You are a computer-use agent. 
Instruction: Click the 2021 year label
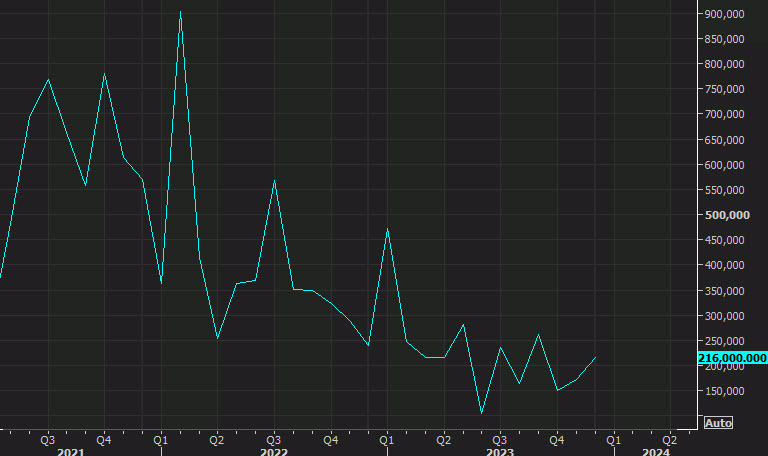tap(71, 452)
